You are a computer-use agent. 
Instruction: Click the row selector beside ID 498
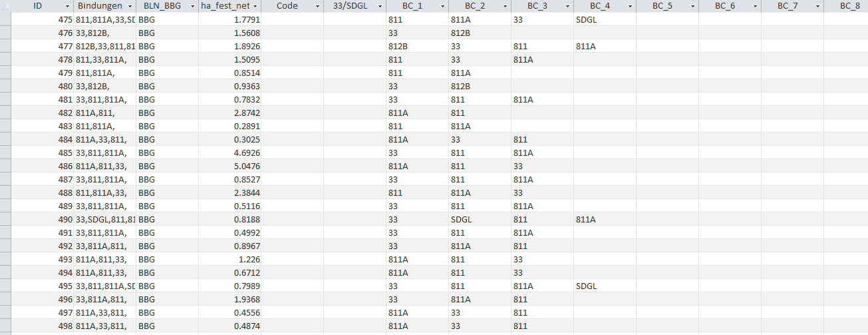pos(5,326)
